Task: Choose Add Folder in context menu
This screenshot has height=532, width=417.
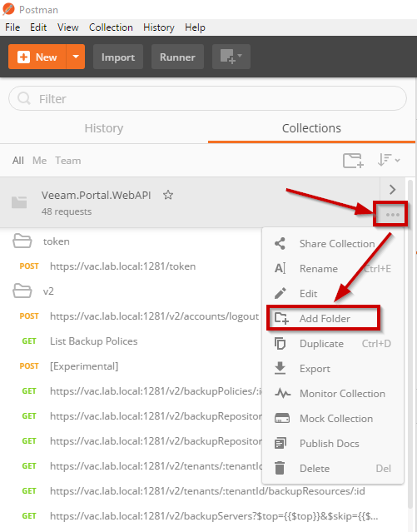Action: tap(324, 318)
